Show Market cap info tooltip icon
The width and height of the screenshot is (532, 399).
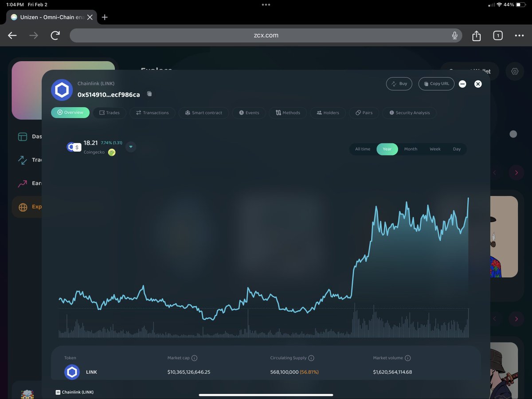[x=194, y=358]
